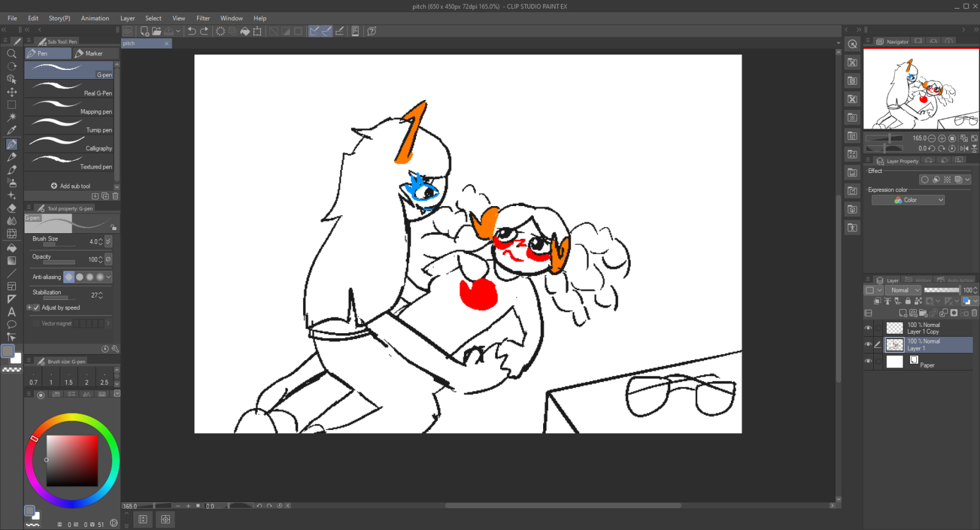
Task: Select the Layer 1 thumbnail
Action: 895,345
